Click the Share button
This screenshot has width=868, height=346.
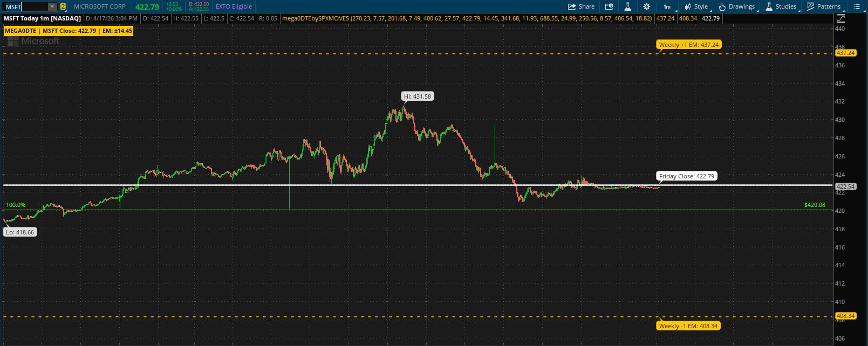coord(581,6)
